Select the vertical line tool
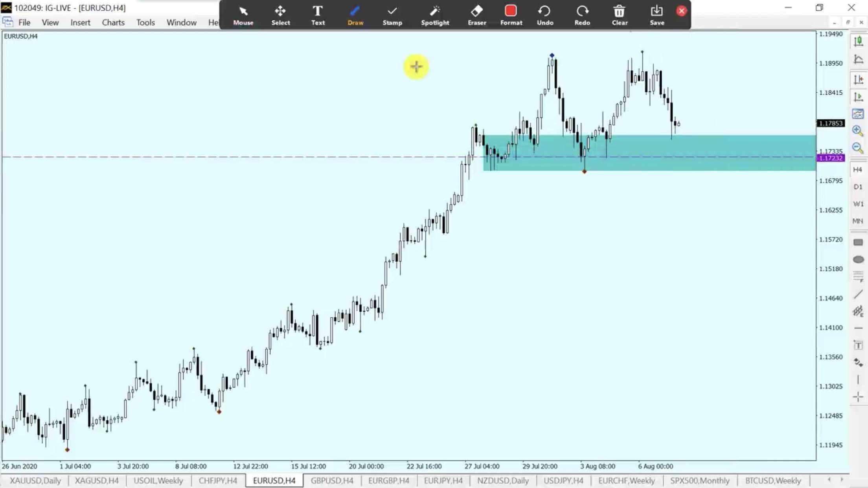The width and height of the screenshot is (868, 488). [858, 380]
